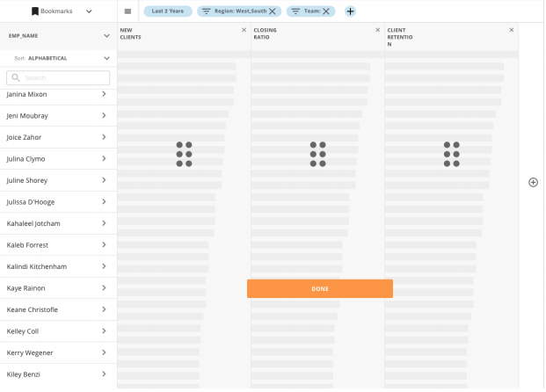Image resolution: width=546 pixels, height=392 pixels.
Task: Close the Closing Ratio column
Action: [x=378, y=30]
